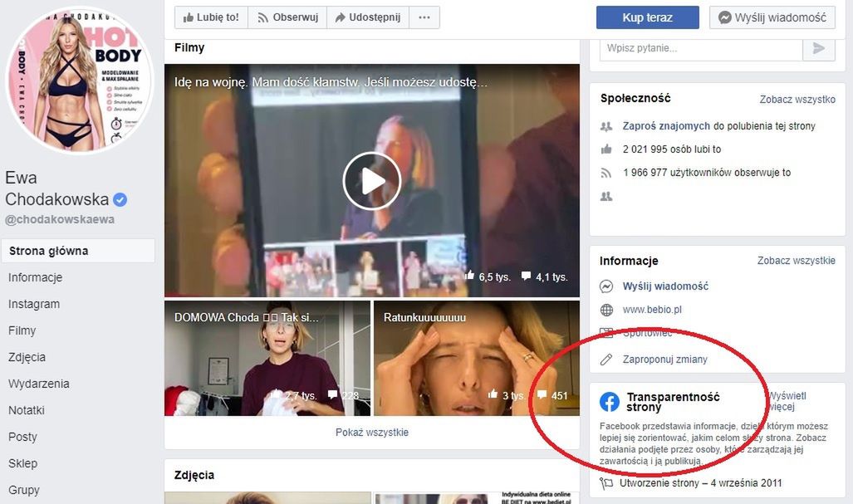This screenshot has height=504, width=853.
Task: Click the friends icon next to Zaproś znajomych
Action: [x=606, y=127]
